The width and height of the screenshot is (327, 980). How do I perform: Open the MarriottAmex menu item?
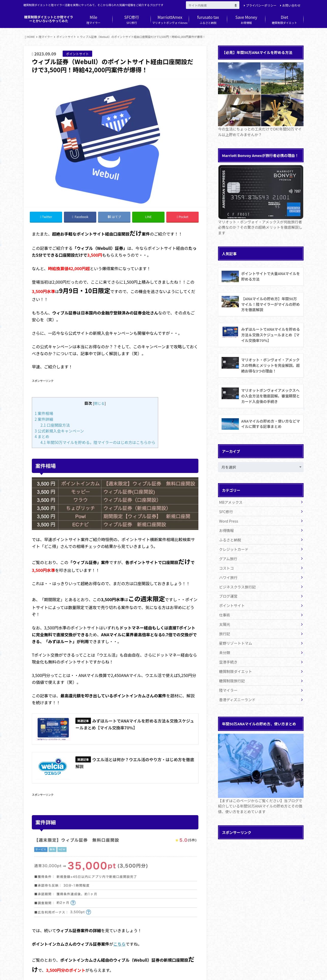(x=170, y=20)
